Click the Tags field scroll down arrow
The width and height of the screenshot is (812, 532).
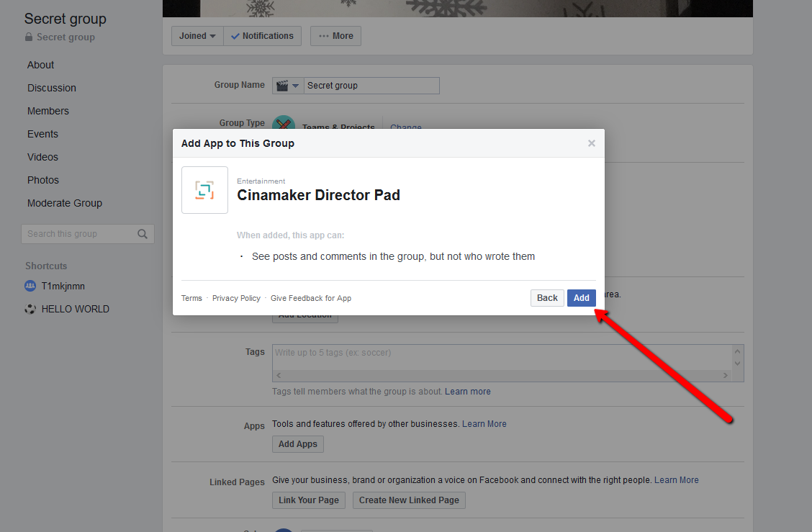[x=737, y=363]
